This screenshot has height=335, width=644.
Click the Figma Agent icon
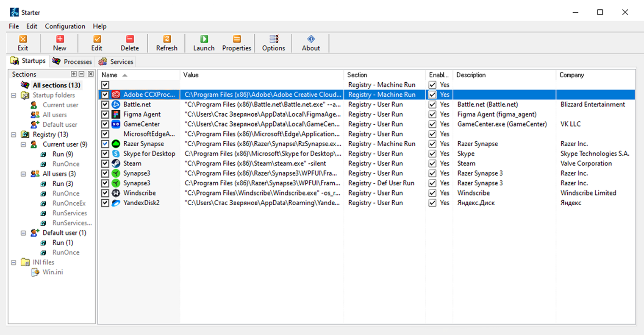click(x=116, y=114)
